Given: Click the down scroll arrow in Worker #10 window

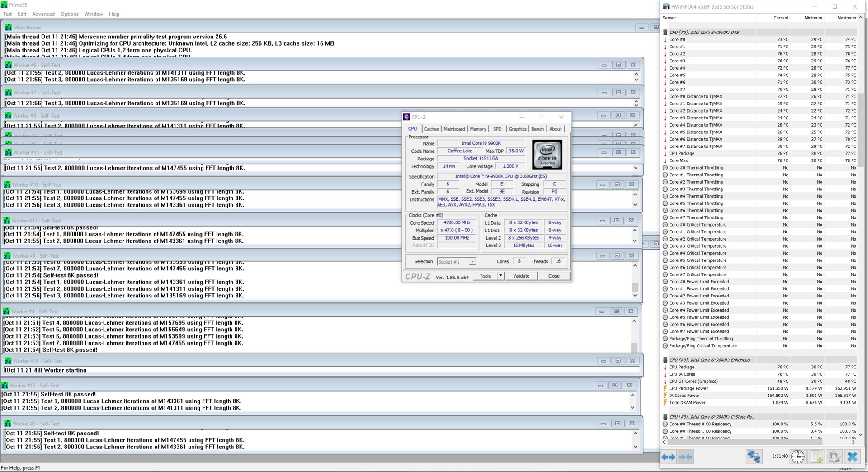Looking at the screenshot, I should pos(635,205).
